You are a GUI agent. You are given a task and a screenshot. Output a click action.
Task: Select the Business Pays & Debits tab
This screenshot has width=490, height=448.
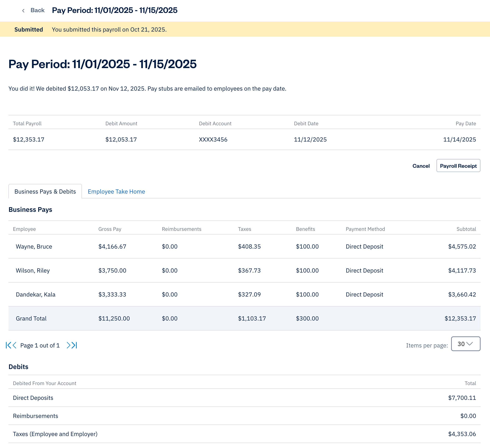pyautogui.click(x=45, y=192)
